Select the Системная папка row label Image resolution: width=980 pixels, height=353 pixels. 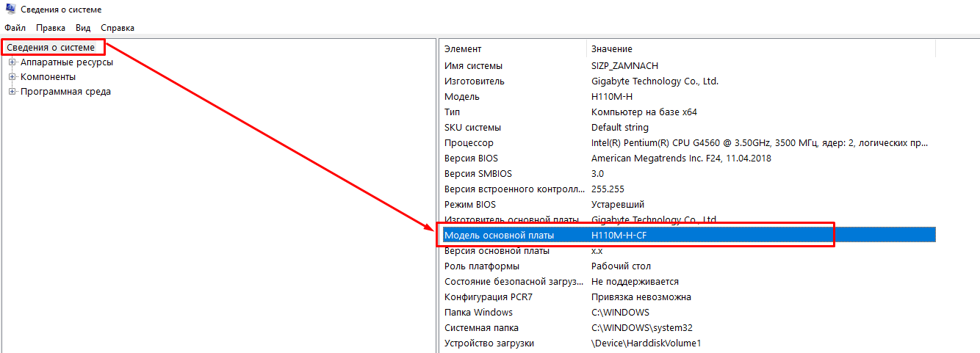(x=481, y=328)
